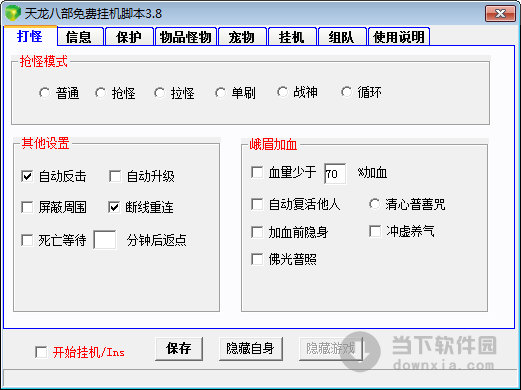Tick the 屏蔽周围 checkbox
Screen dimensions: 521x390
(x=27, y=207)
